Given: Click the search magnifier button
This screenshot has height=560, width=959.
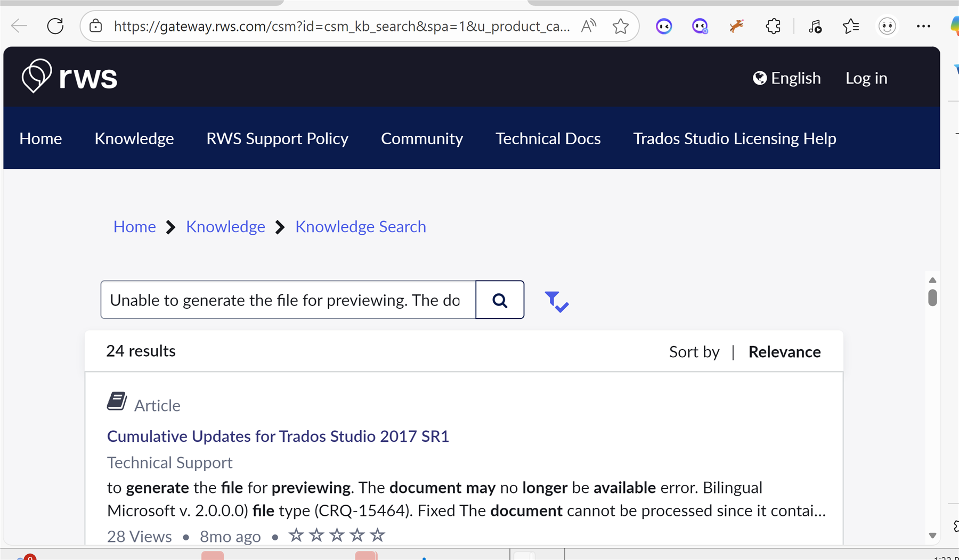Looking at the screenshot, I should tap(499, 300).
